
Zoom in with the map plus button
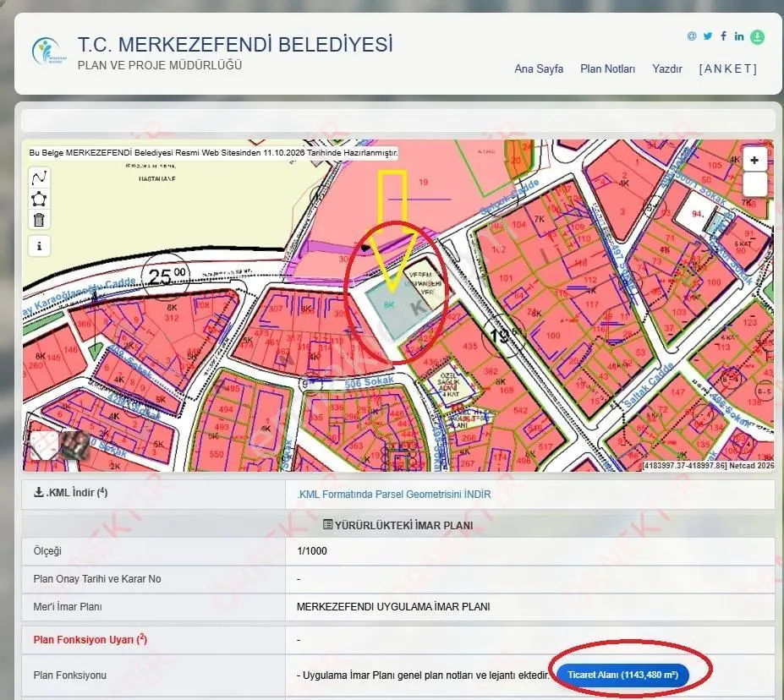[754, 161]
